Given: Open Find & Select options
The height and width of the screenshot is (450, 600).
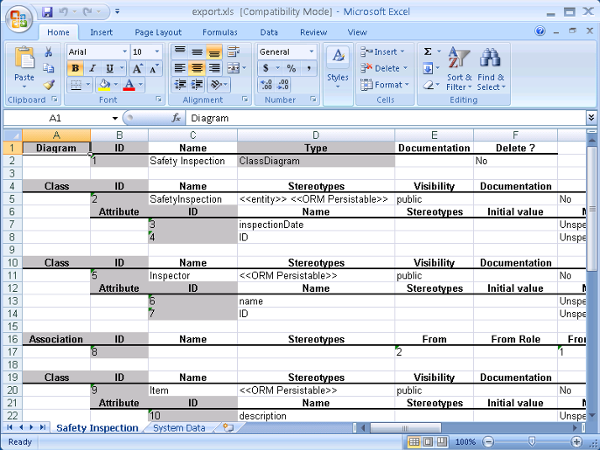Looking at the screenshot, I should coord(491,69).
